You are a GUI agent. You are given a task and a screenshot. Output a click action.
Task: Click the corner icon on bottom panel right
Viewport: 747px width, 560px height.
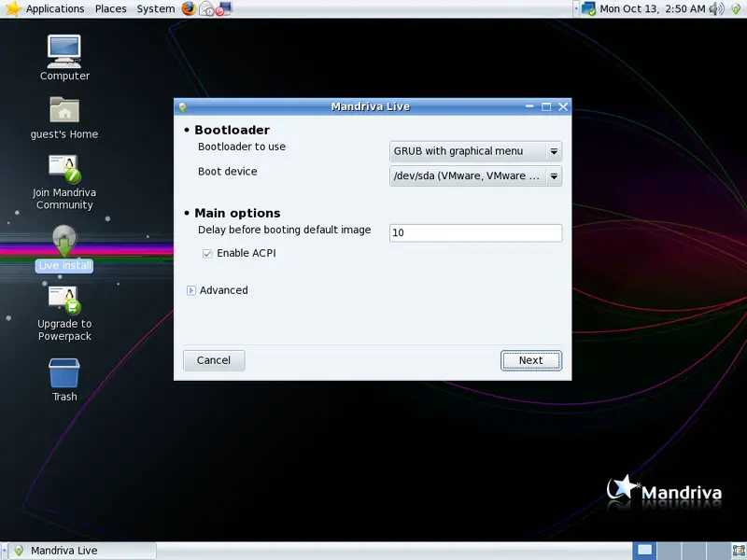tap(739, 551)
